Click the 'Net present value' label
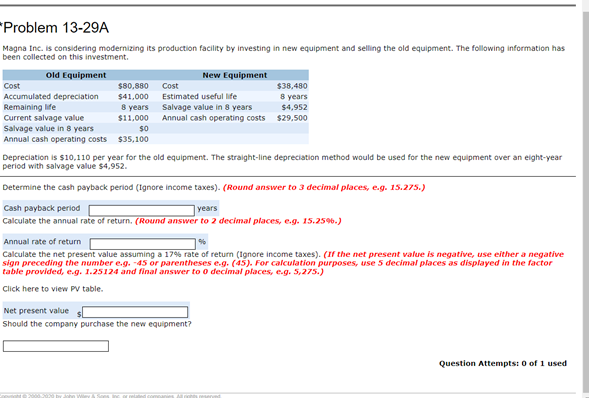The height and width of the screenshot is (398, 589). click(x=36, y=311)
